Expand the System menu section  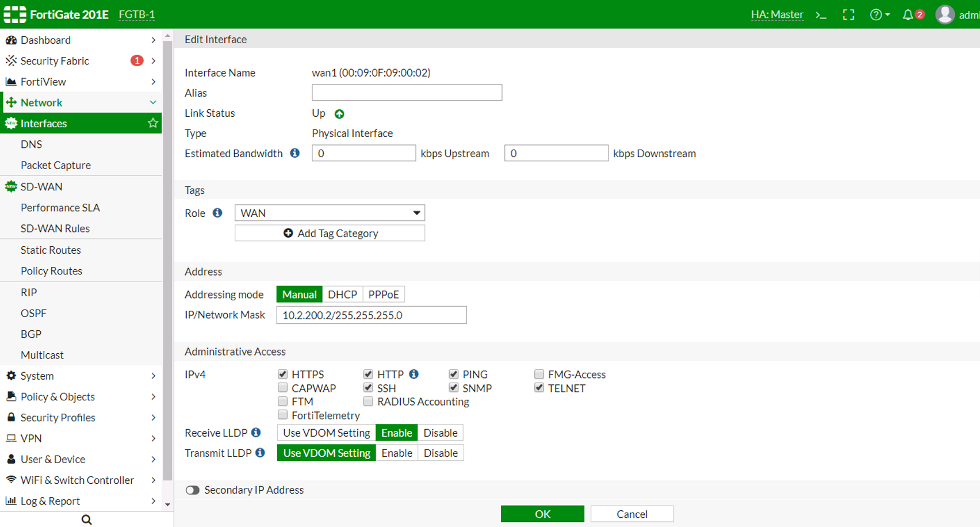tap(81, 376)
